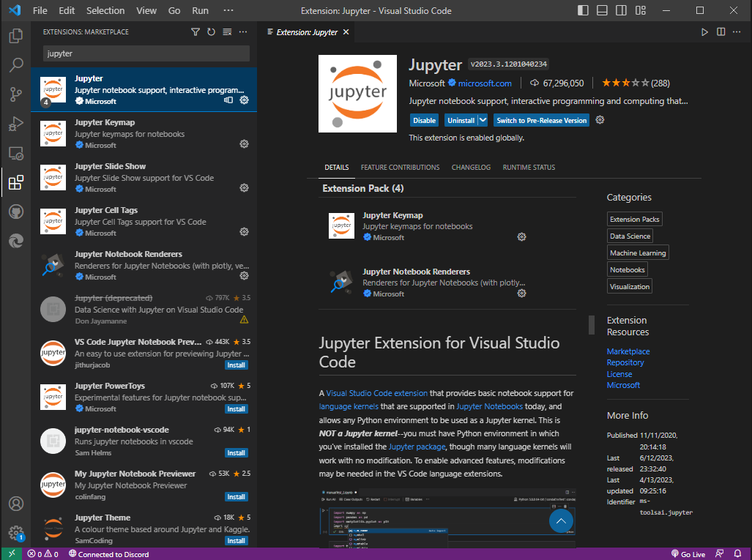The image size is (752, 560).
Task: Open the Run menu
Action: coord(200,10)
